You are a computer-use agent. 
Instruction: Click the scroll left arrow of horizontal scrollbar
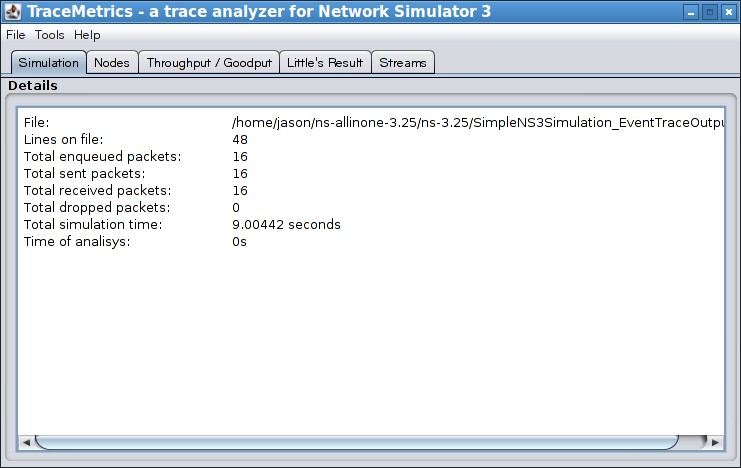point(26,442)
